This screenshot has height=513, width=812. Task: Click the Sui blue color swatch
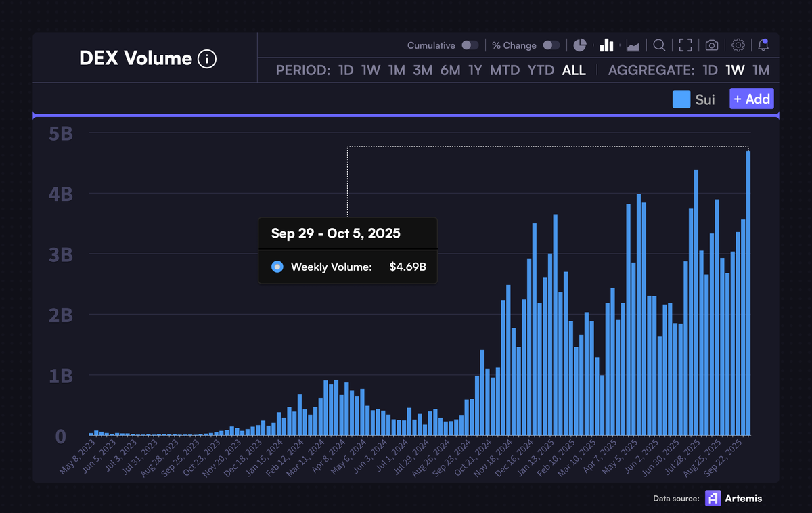[x=681, y=99]
